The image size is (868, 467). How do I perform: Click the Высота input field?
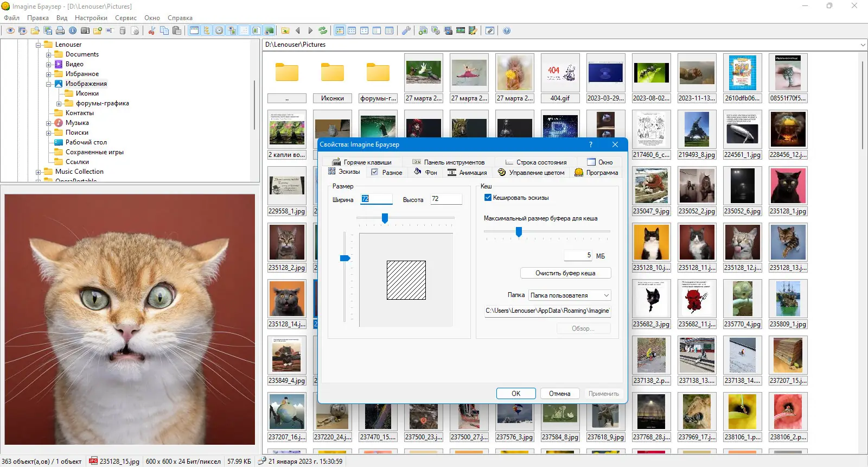446,199
